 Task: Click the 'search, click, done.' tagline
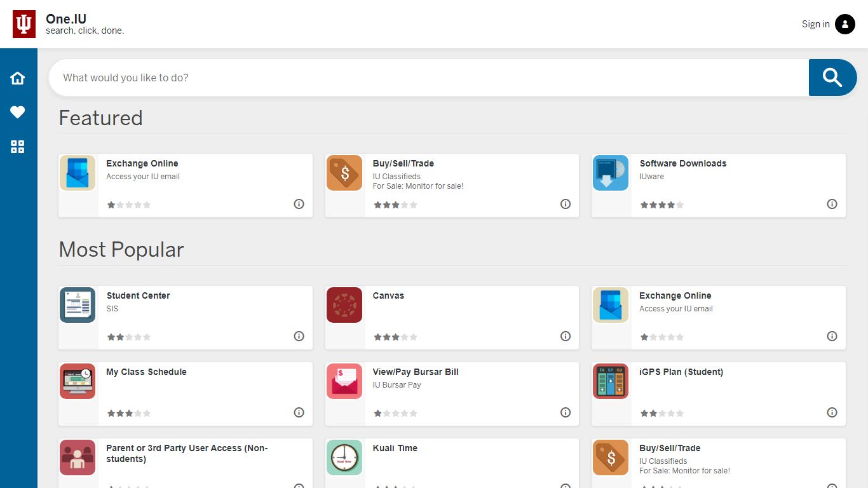pos(85,30)
